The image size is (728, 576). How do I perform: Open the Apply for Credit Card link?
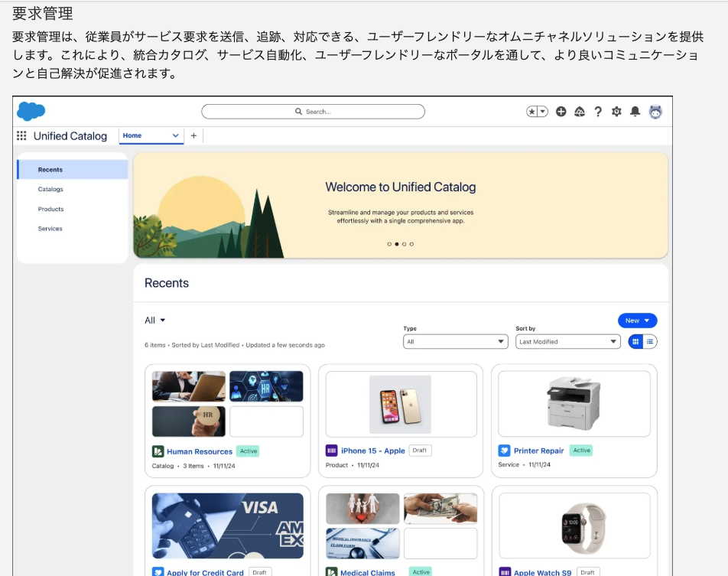205,572
